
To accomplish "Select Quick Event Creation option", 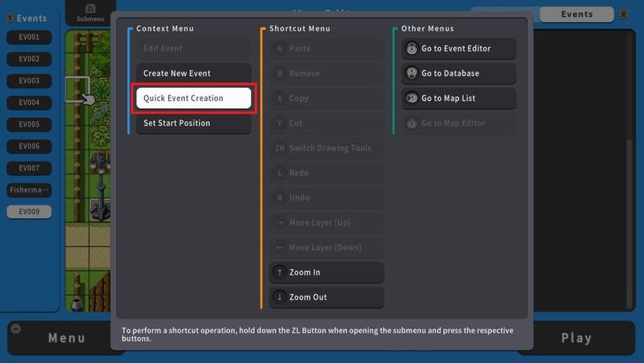I will 194,98.
